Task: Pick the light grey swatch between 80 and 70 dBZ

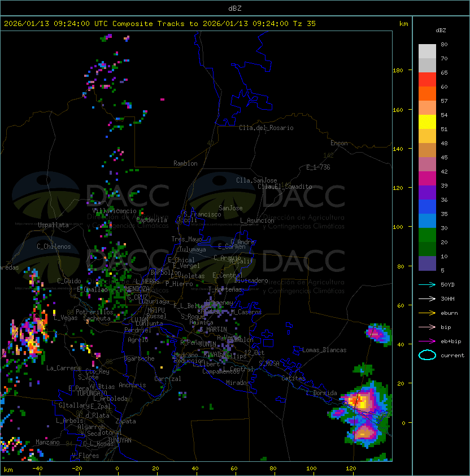Action: 427,51
